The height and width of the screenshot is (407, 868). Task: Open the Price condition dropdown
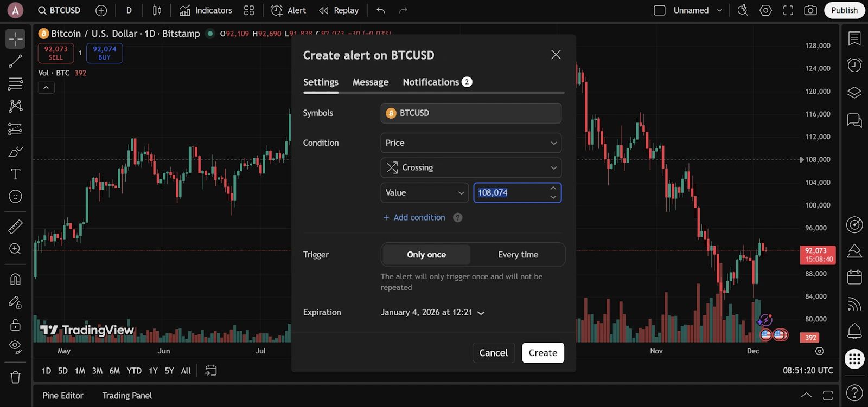pyautogui.click(x=470, y=143)
